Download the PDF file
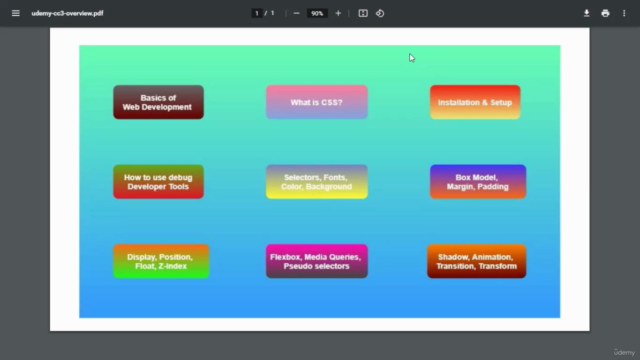Image resolution: width=640 pixels, height=360 pixels. pos(587,13)
